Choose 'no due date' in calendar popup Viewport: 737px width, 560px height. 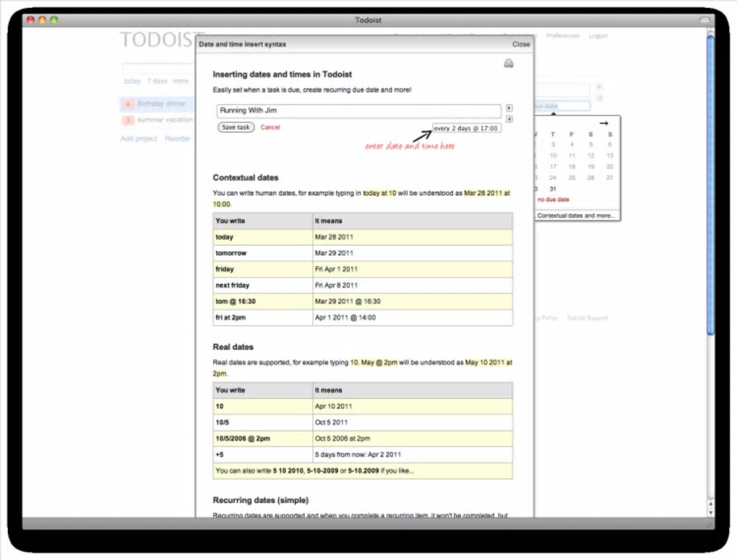click(553, 200)
